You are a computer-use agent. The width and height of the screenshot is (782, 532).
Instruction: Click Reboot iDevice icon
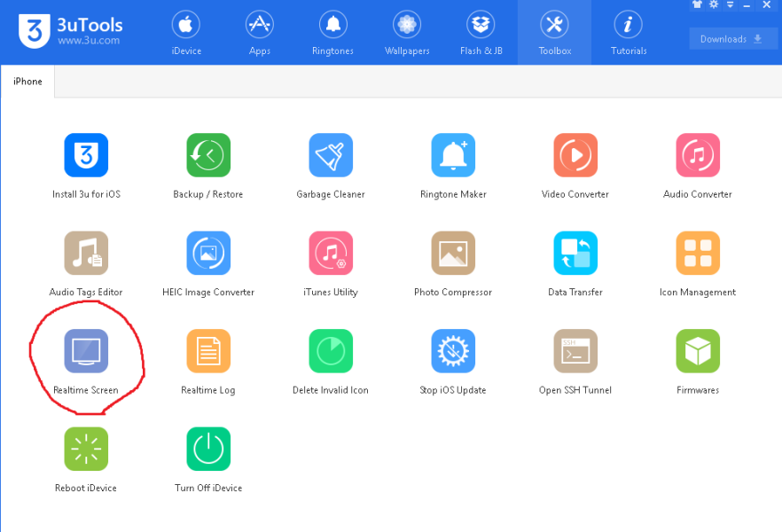pos(86,449)
